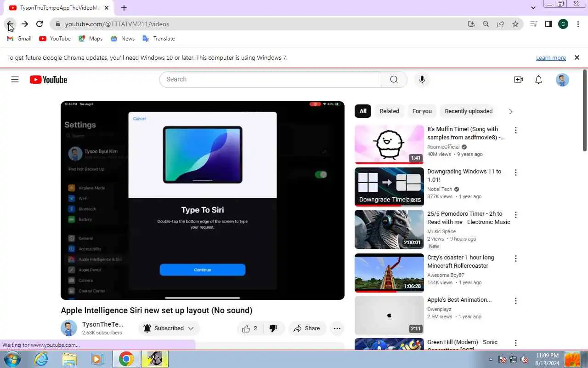The image size is (588, 368).
Task: Open the 25/5 Pomodoro Timer dragon thumbnail
Action: point(389,229)
